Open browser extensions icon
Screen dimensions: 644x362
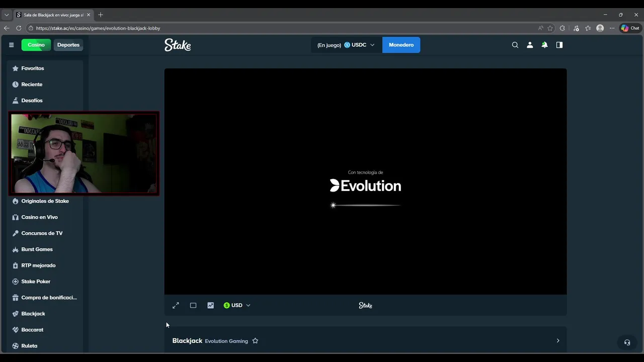(562, 28)
